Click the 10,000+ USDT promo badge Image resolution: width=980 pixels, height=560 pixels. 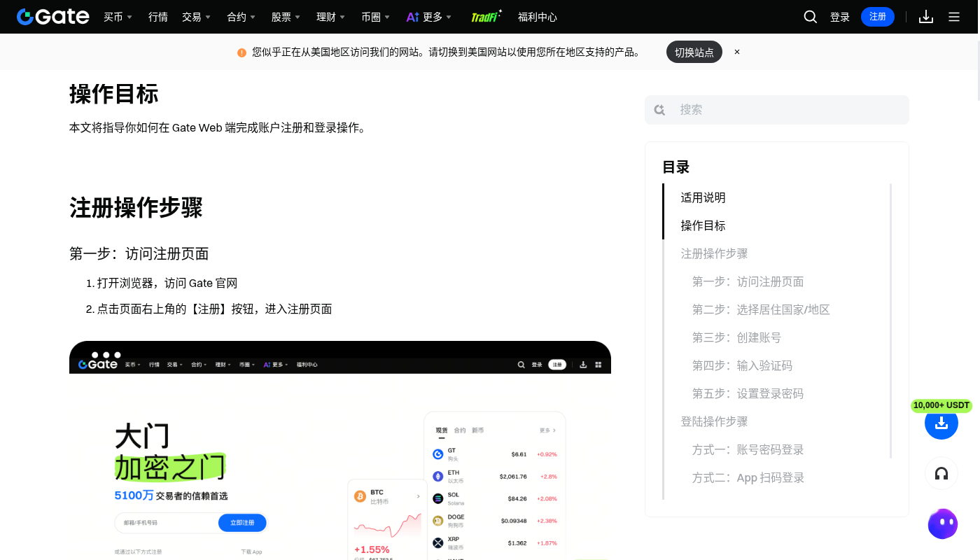click(941, 405)
